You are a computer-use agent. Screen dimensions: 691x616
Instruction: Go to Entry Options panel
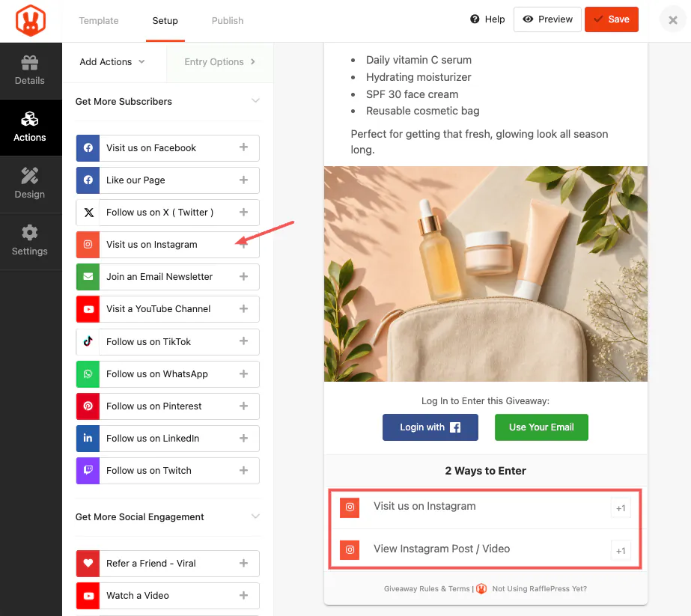click(220, 61)
